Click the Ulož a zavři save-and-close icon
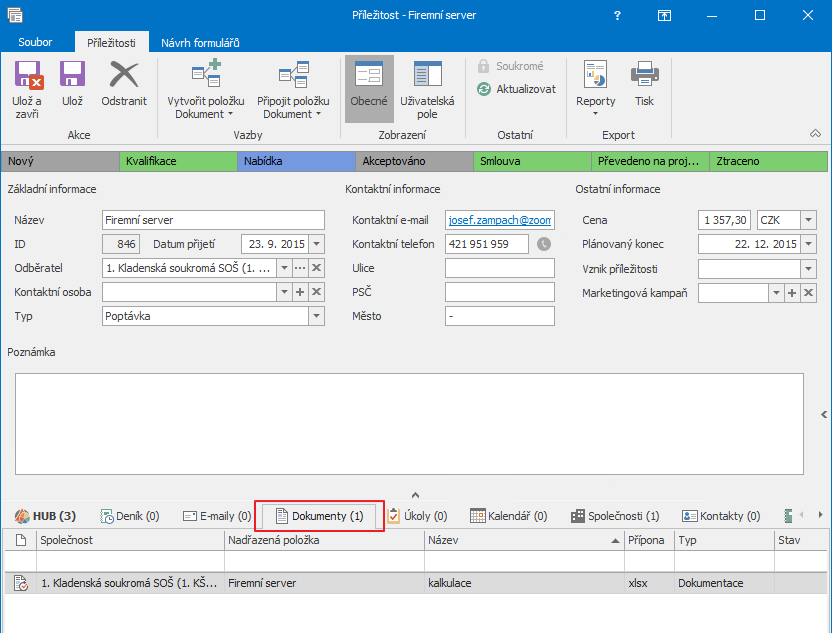The height and width of the screenshot is (633, 832). 28,74
